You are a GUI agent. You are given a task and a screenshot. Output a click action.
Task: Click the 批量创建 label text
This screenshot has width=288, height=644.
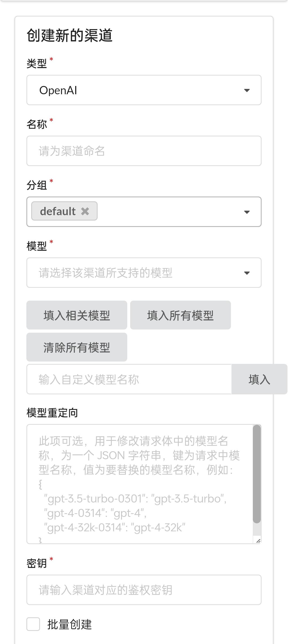pyautogui.click(x=69, y=624)
